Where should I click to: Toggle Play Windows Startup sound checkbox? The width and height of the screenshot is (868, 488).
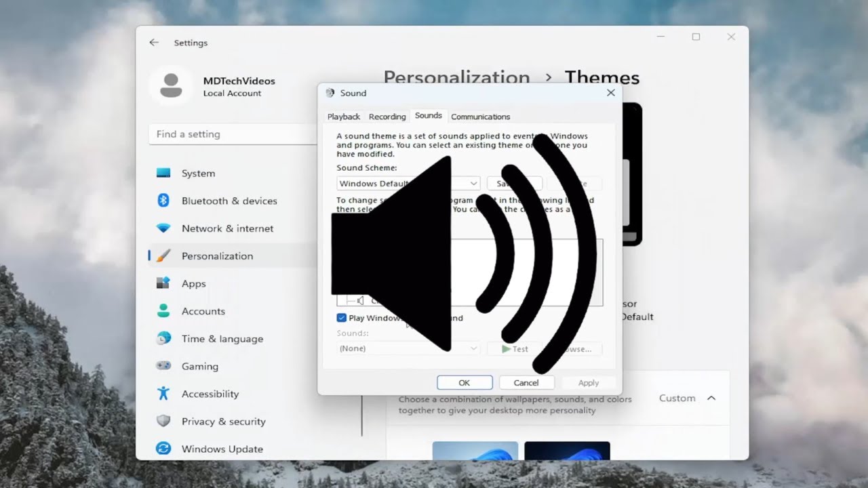pyautogui.click(x=341, y=318)
